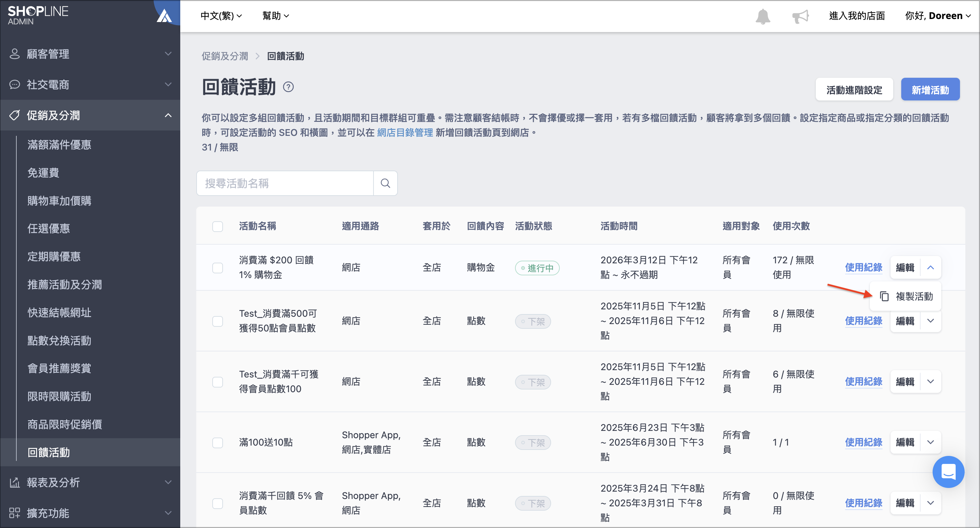Open the 中文(繁) language dropdown
The width and height of the screenshot is (980, 528).
coord(221,16)
